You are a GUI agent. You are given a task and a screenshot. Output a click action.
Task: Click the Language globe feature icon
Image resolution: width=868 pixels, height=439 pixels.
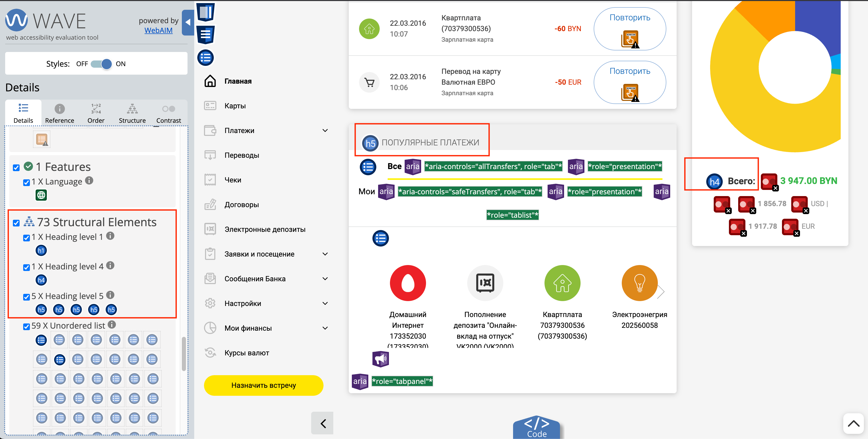click(41, 195)
